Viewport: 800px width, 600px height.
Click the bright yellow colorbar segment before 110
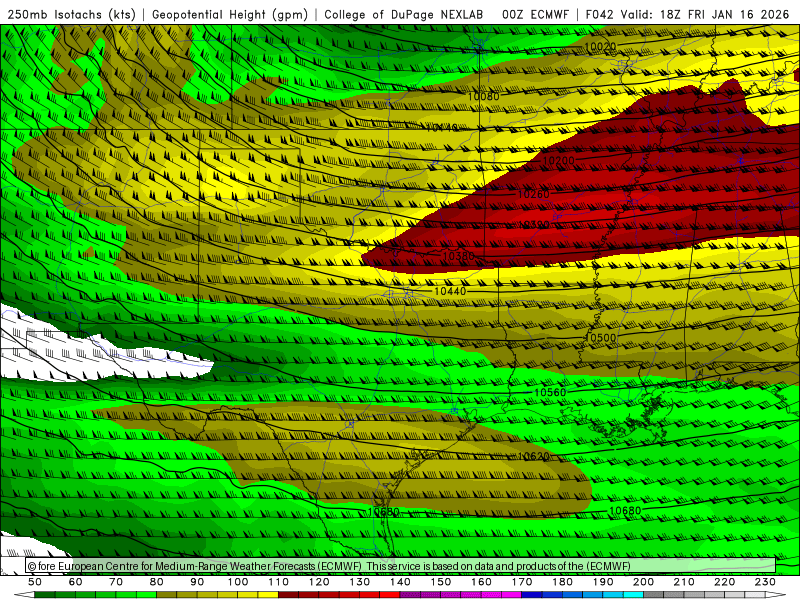268,595
